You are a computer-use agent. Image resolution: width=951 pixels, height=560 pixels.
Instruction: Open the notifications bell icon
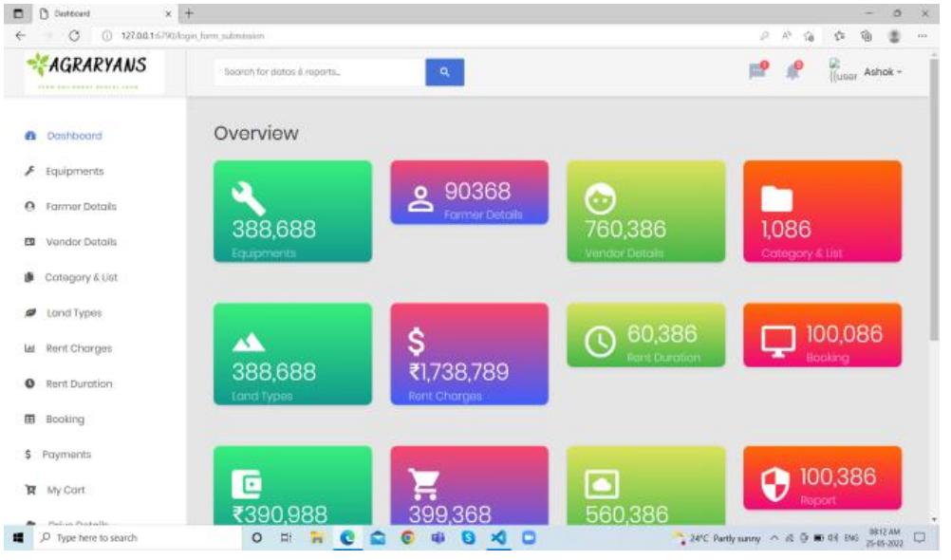(793, 70)
